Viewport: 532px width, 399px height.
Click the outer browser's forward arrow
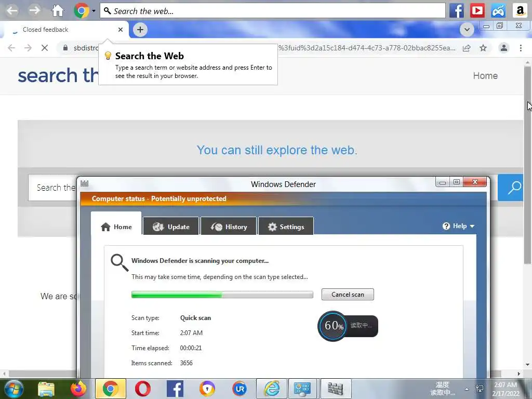[x=34, y=10]
